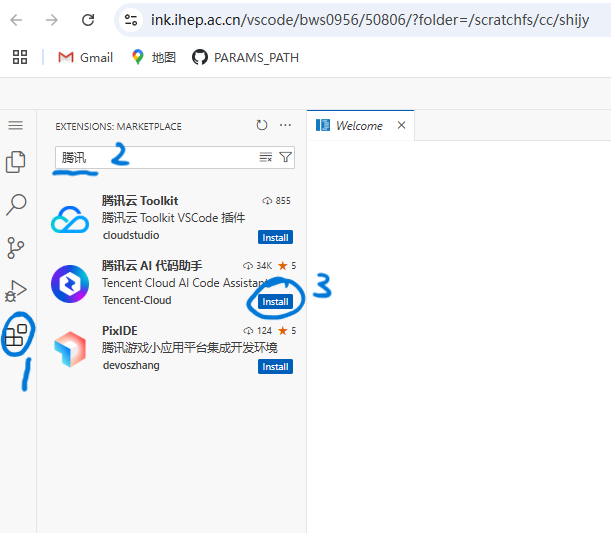
Task: Reload the page
Action: pos(88,20)
